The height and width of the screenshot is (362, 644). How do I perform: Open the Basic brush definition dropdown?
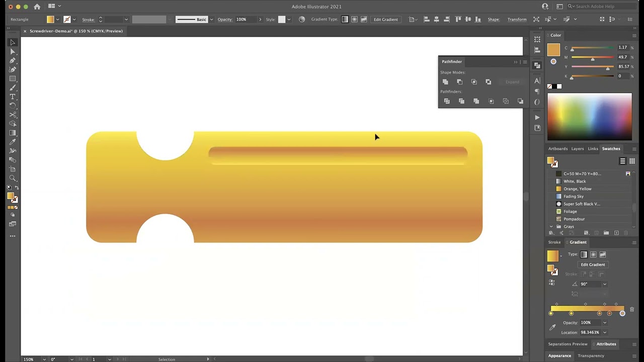(211, 19)
